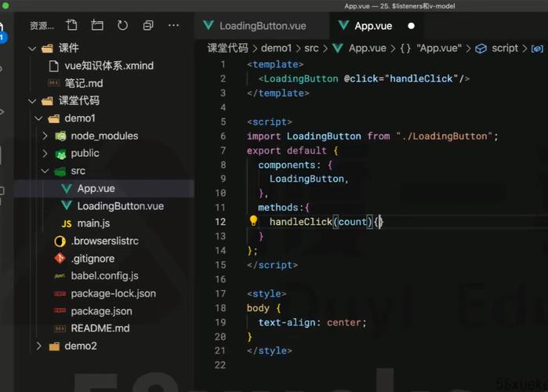Click the 资源... explorer panel title
Image resolution: width=548 pixels, height=392 pixels.
[42, 26]
